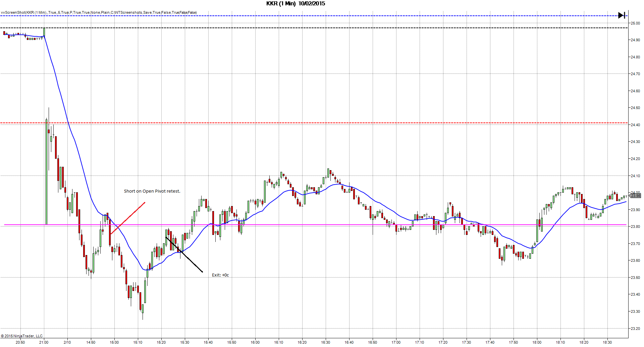Click the 20:50 time axis label

pyautogui.click(x=20, y=342)
